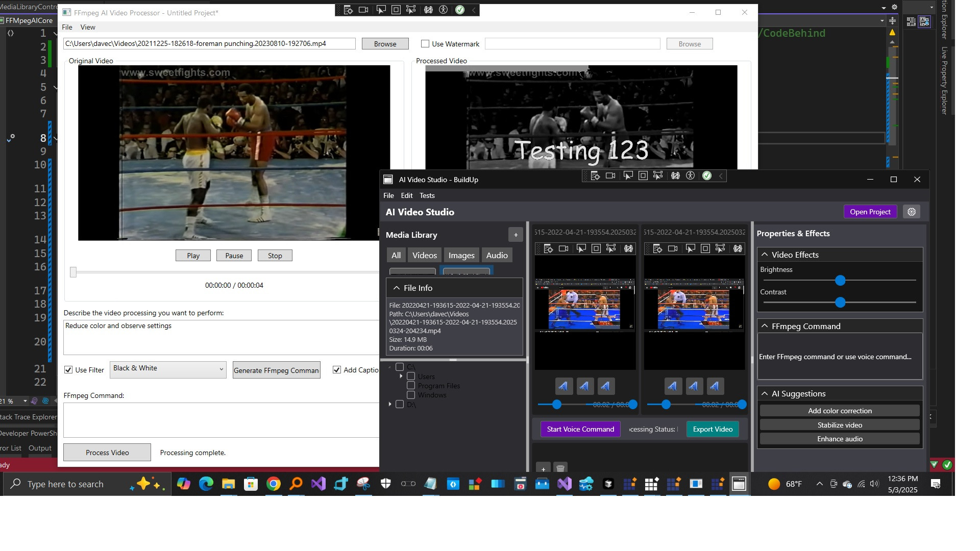Click the Brightness slider handle
This screenshot has width=980, height=551.
(x=840, y=281)
